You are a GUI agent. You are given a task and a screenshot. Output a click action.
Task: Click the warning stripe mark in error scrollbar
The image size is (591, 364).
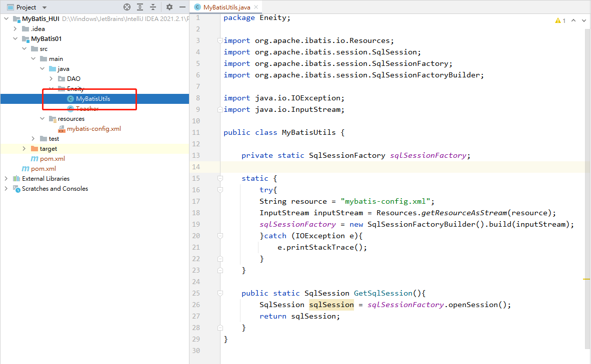click(586, 279)
